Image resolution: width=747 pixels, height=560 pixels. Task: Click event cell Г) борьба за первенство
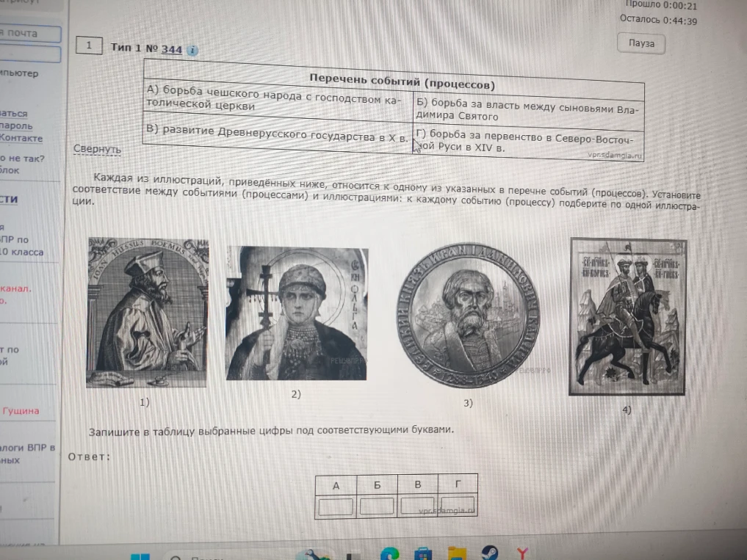click(x=528, y=142)
